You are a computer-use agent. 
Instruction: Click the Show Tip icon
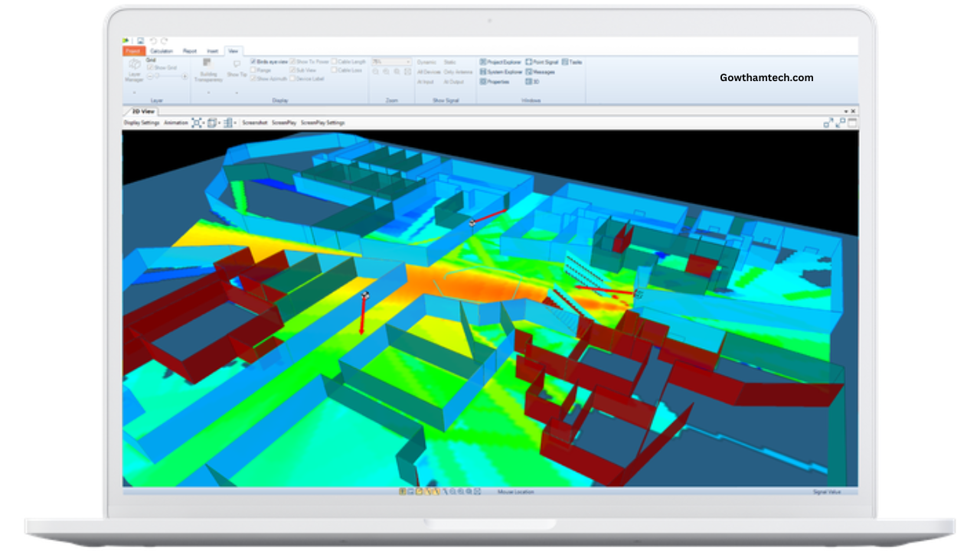point(237,64)
